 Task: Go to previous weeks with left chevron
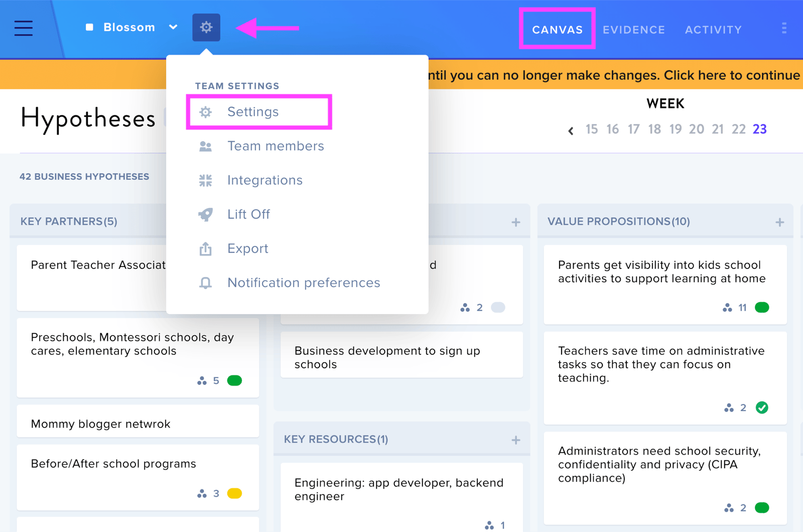[x=571, y=130]
